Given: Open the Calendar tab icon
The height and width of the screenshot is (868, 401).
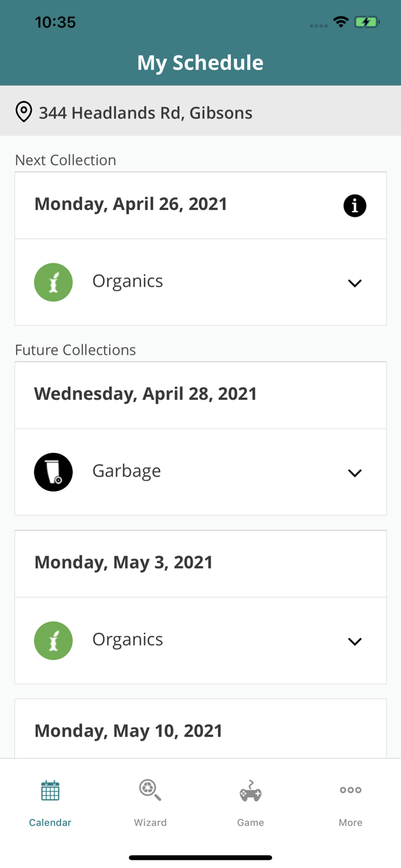Looking at the screenshot, I should 50,790.
